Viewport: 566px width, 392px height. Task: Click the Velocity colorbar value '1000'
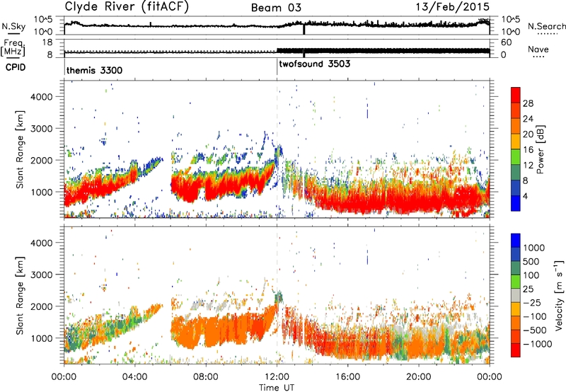pyautogui.click(x=534, y=248)
